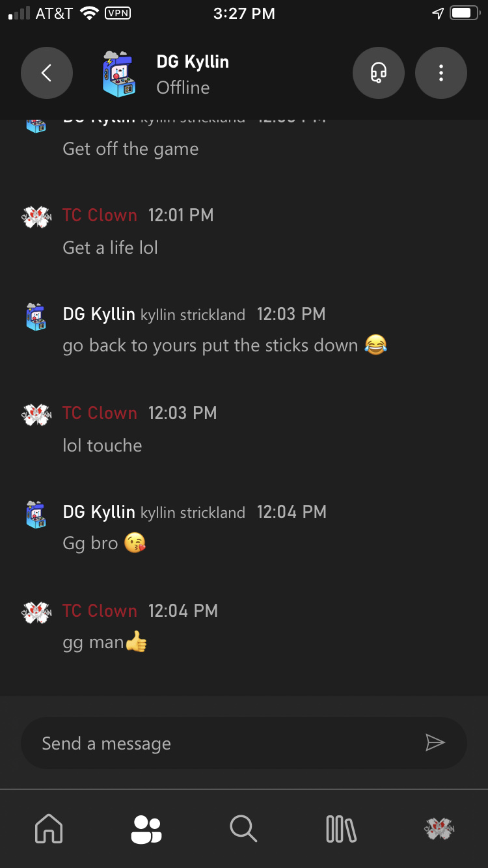The height and width of the screenshot is (868, 488).
Task: Select the "Get off the game" message
Action: click(130, 149)
